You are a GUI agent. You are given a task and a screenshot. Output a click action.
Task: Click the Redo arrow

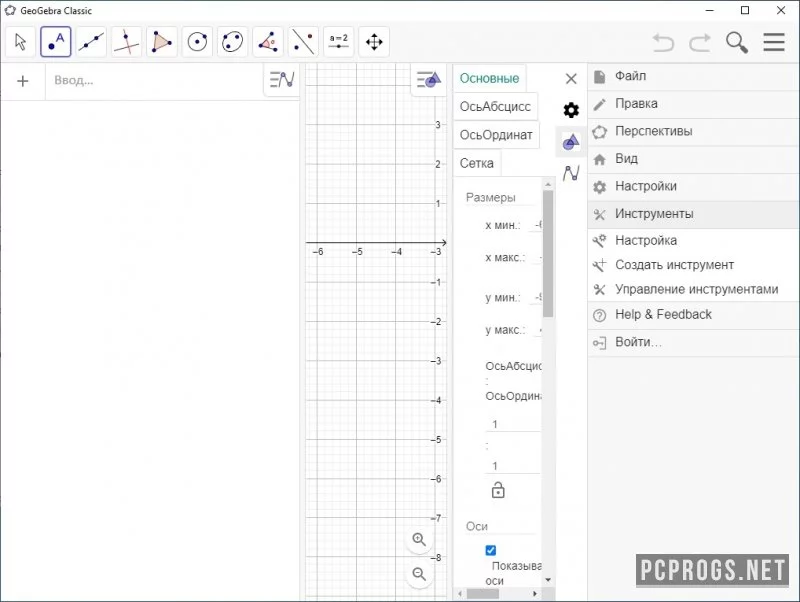[x=699, y=42]
